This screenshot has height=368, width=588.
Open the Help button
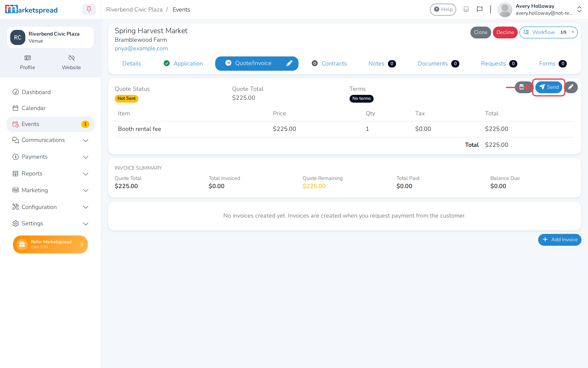[443, 9]
